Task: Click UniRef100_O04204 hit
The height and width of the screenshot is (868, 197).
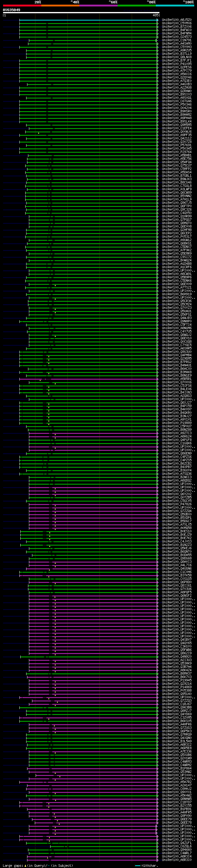Action: point(177,108)
